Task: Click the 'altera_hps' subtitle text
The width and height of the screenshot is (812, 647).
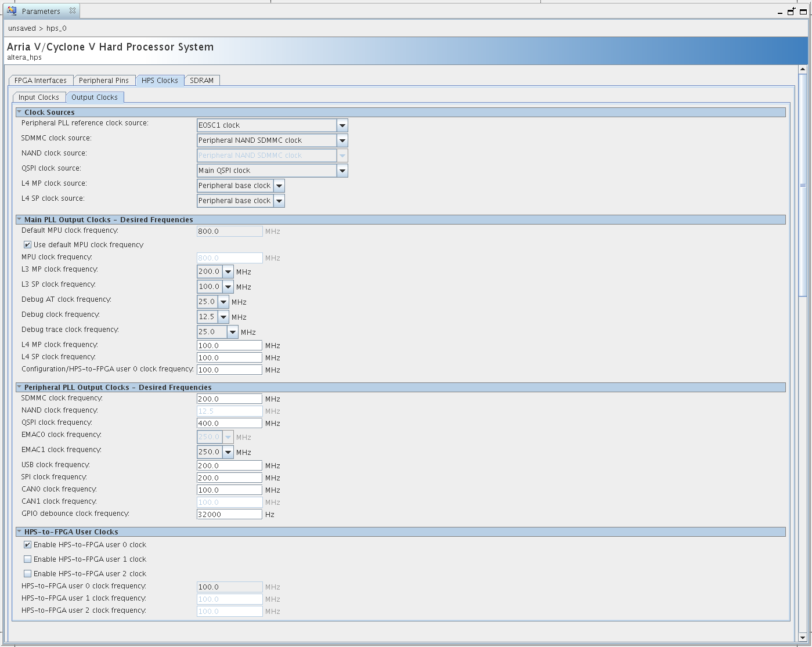Action: point(24,57)
